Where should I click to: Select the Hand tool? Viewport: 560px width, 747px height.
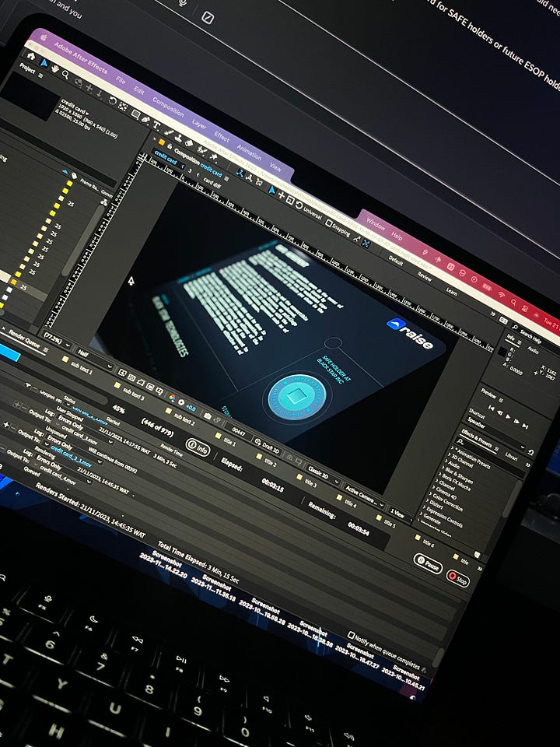[54, 69]
